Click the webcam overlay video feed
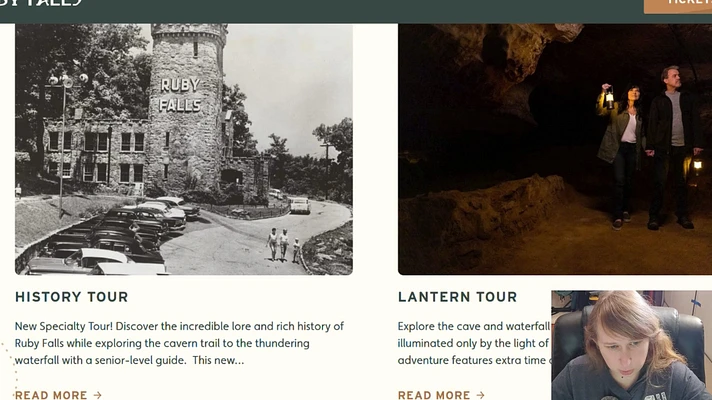This screenshot has width=712, height=400. pos(632,345)
